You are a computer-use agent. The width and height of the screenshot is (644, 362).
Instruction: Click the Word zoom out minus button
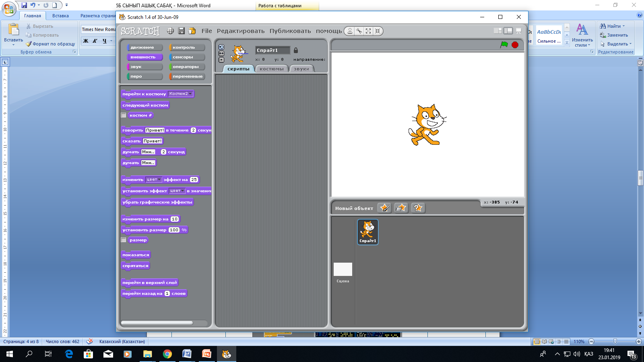(x=591, y=341)
